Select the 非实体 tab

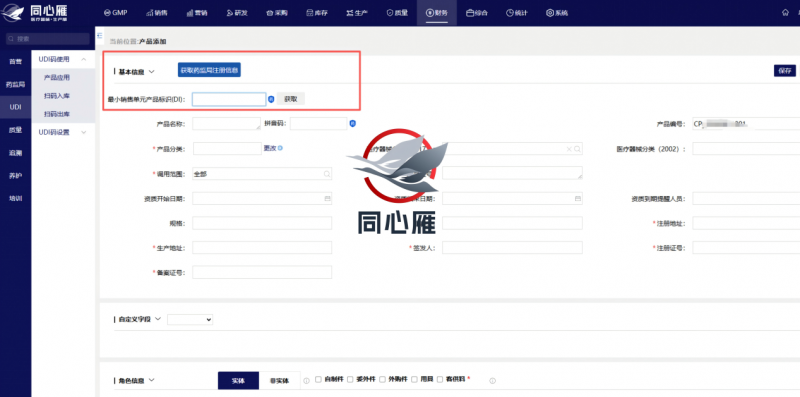click(280, 381)
